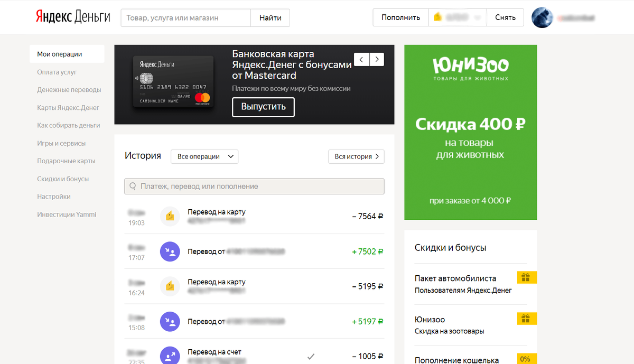The height and width of the screenshot is (364, 634).
Task: Go to next banner slide arrow
Action: click(x=377, y=59)
